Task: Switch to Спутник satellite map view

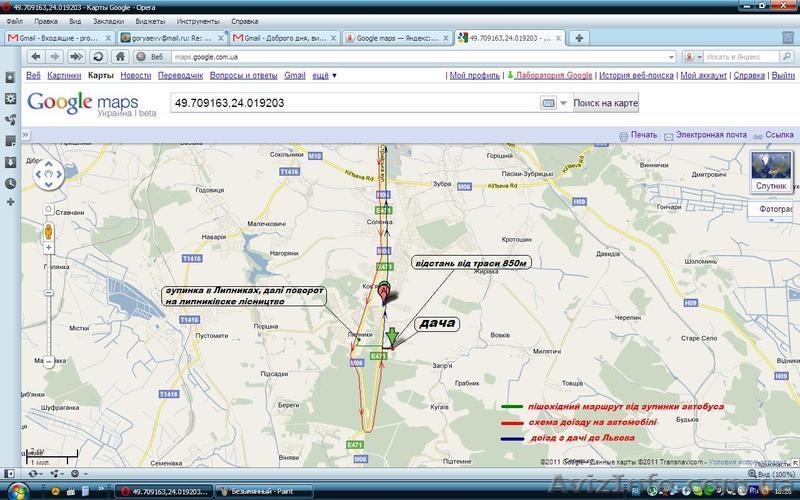Action: tap(770, 171)
